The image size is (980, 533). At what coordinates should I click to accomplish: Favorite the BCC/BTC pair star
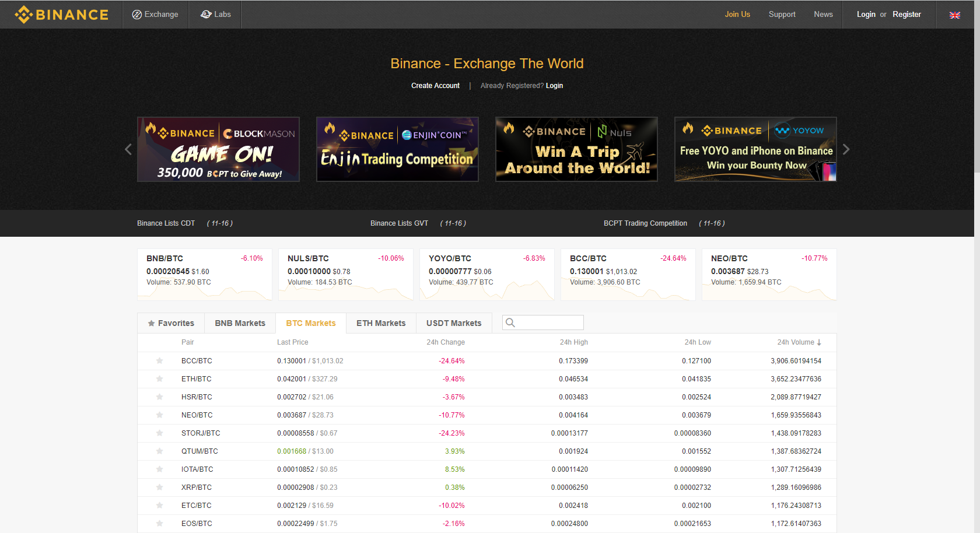pos(159,361)
